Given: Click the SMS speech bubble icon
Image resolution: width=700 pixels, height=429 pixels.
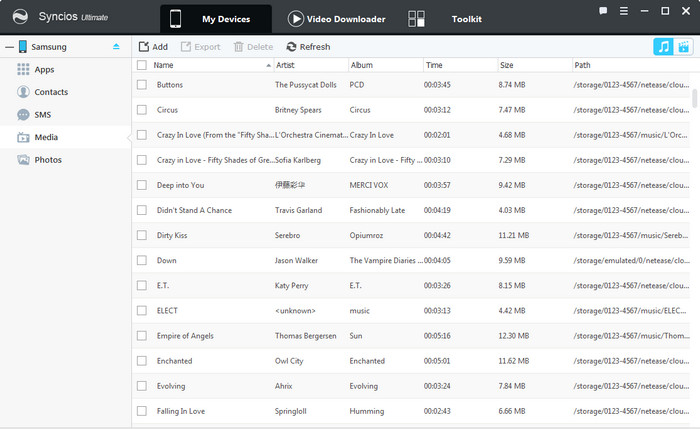Looking at the screenshot, I should 23,115.
